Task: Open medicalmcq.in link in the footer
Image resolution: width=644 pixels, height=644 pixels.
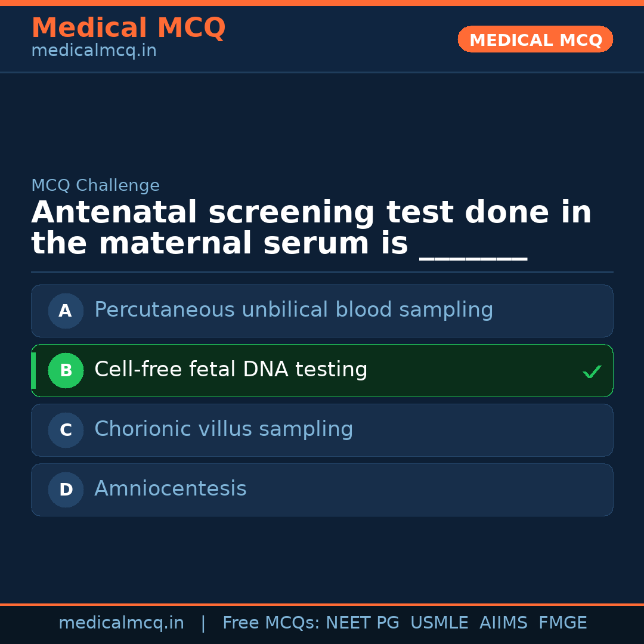Action: 121,623
